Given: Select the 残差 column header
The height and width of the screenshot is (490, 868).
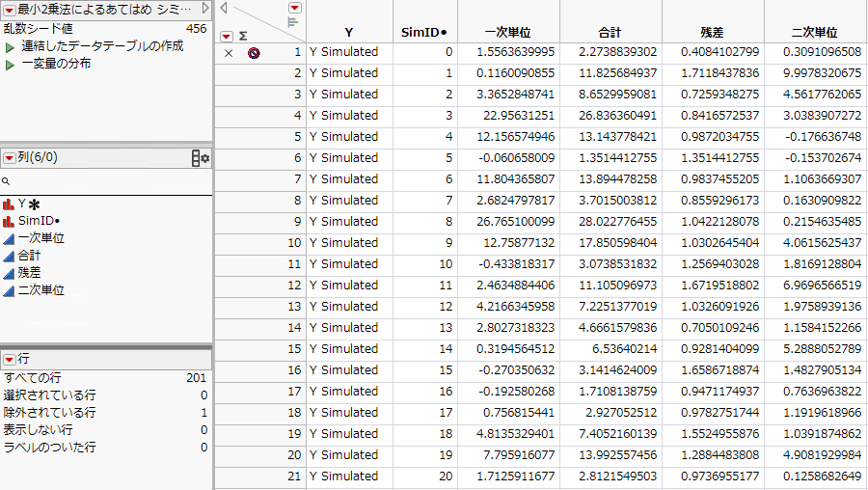Looking at the screenshot, I should point(713,33).
